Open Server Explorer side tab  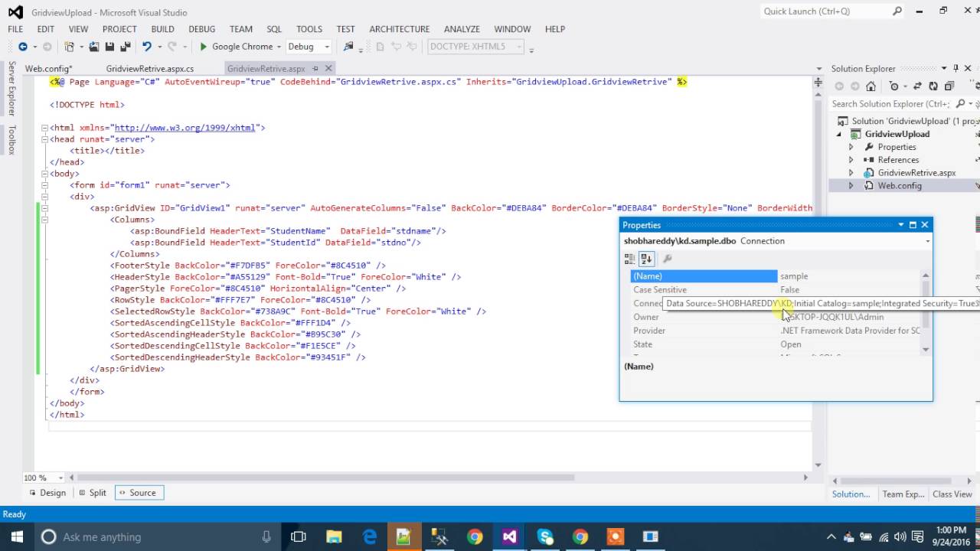(x=11, y=89)
